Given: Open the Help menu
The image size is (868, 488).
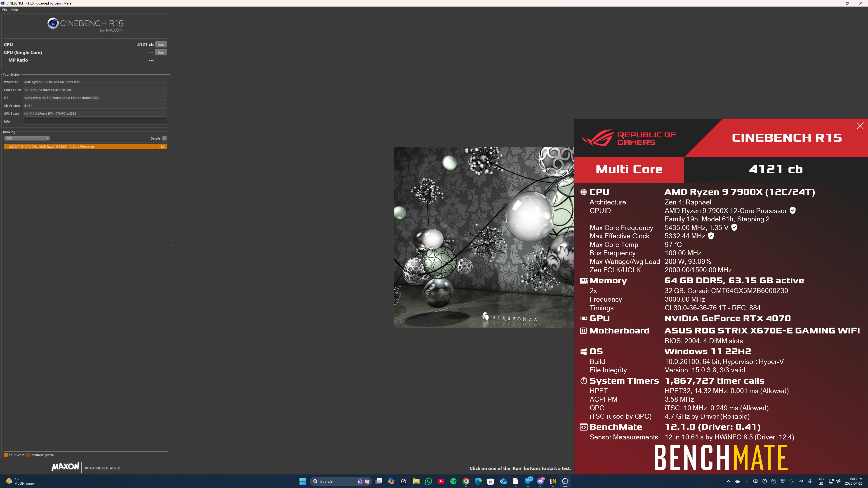Looking at the screenshot, I should 14,10.
